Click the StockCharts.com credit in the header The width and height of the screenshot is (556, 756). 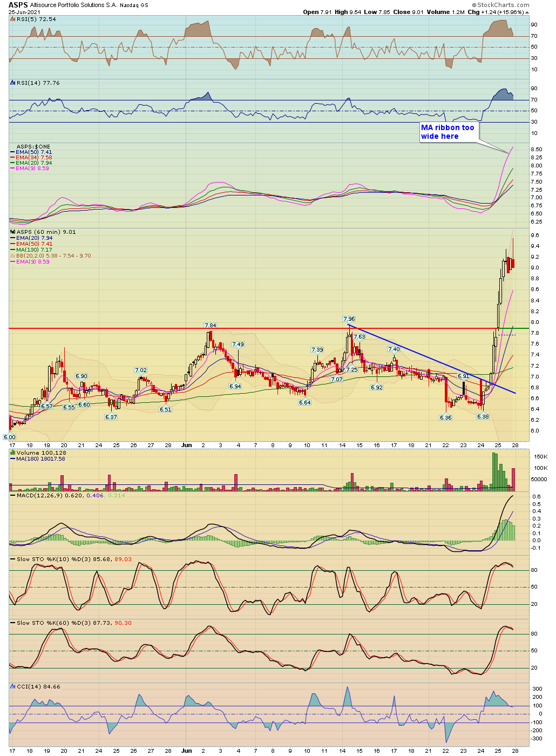(x=501, y=5)
